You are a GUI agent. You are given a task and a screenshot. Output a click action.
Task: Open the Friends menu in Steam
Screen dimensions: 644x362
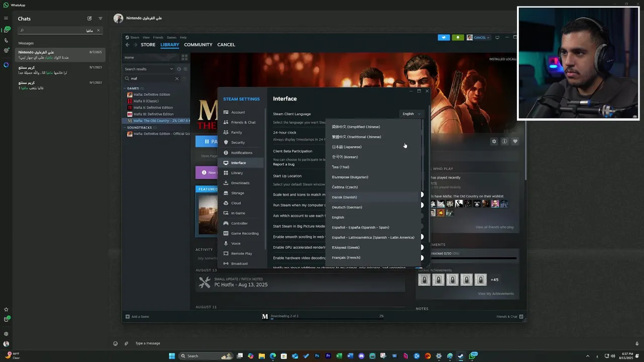pyautogui.click(x=158, y=37)
